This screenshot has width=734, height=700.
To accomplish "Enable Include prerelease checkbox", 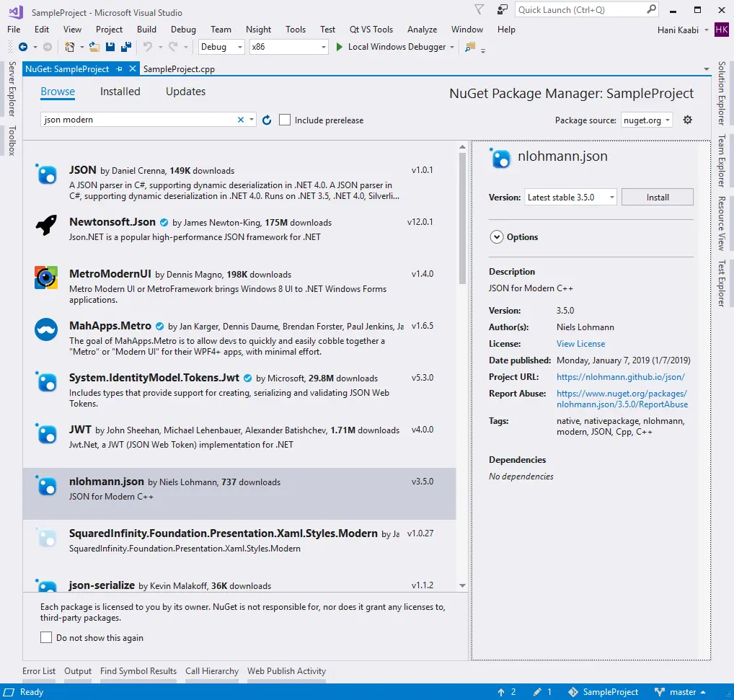I will pos(286,120).
